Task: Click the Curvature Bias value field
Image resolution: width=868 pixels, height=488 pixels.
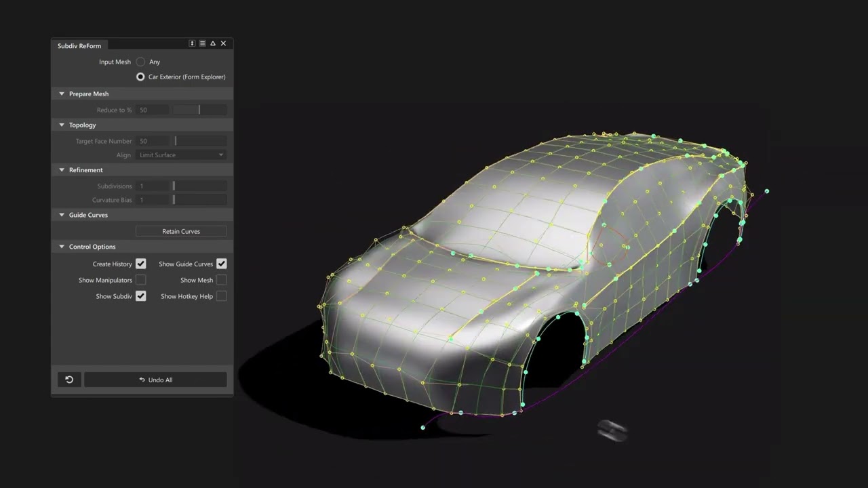Action: pyautogui.click(x=152, y=200)
